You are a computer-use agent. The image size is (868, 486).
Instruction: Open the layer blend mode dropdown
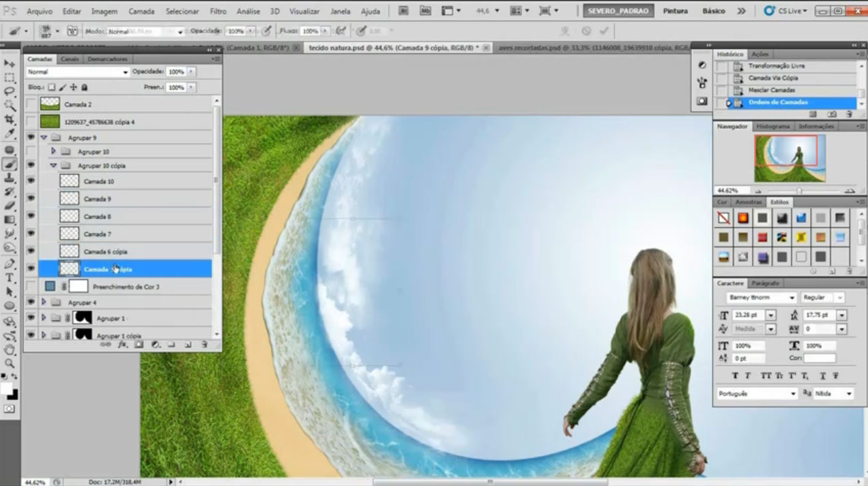pyautogui.click(x=77, y=72)
